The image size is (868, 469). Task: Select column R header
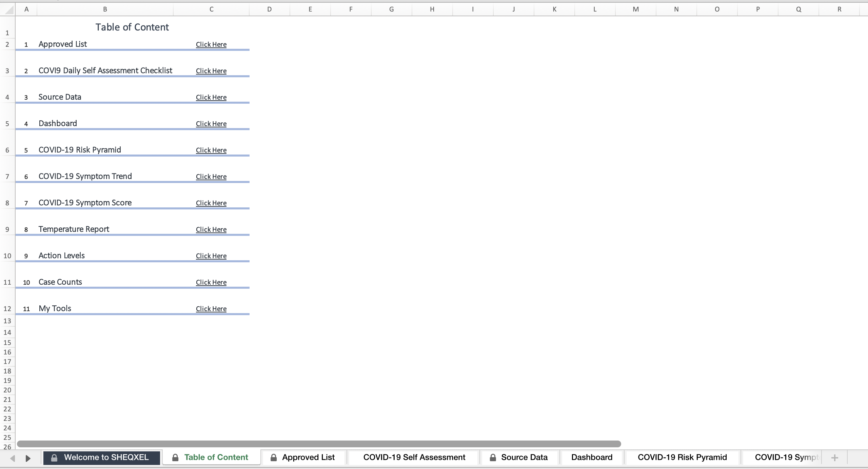coord(840,9)
